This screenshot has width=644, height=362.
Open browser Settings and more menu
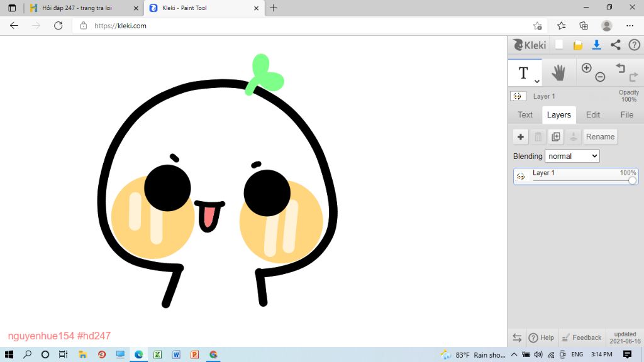pos(630,25)
